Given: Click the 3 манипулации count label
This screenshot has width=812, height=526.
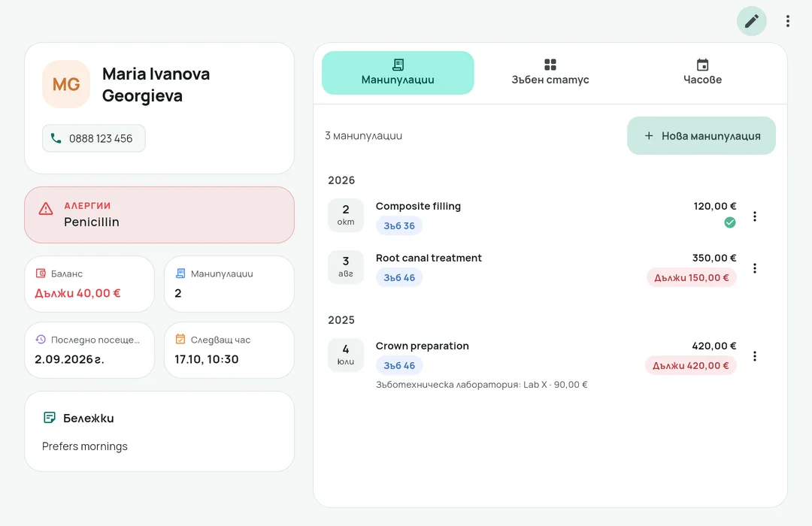Looking at the screenshot, I should (x=364, y=136).
